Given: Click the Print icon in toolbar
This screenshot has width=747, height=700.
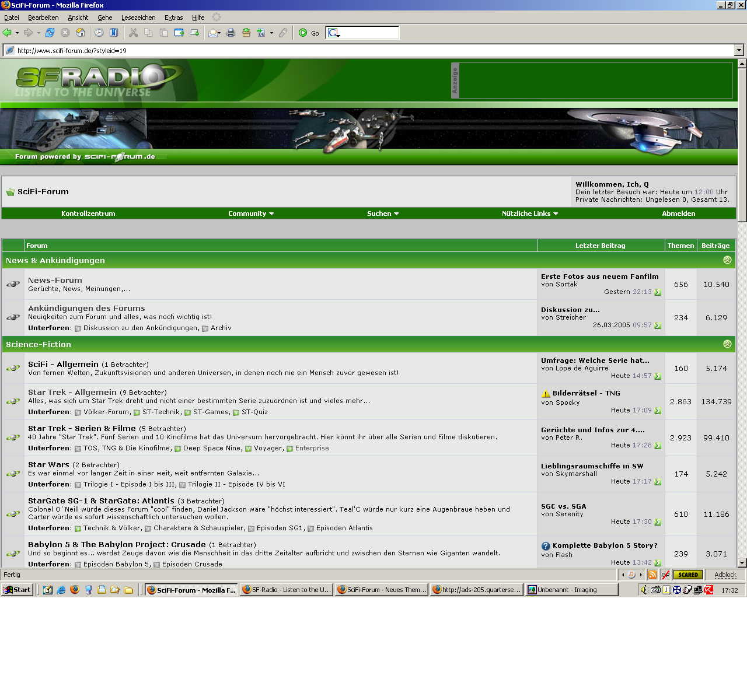Looking at the screenshot, I should [231, 33].
